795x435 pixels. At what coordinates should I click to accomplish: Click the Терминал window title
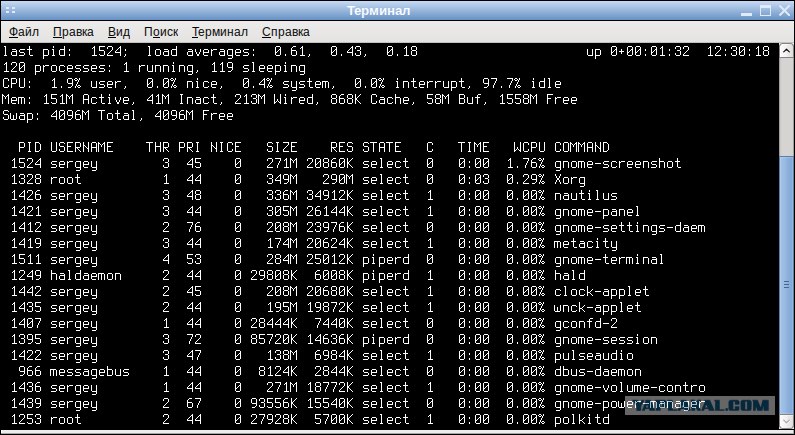378,11
